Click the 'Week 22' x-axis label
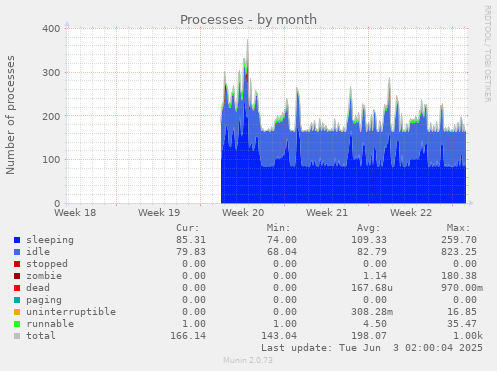Viewport: 497px width, 371px height. point(411,213)
